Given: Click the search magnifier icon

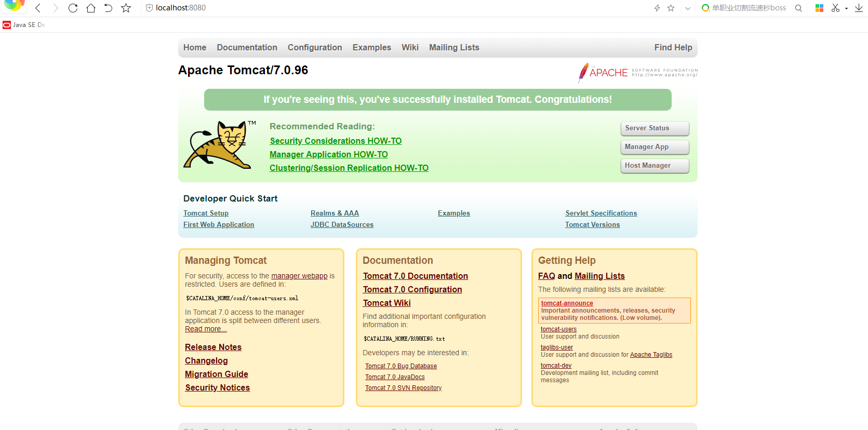Looking at the screenshot, I should 798,8.
